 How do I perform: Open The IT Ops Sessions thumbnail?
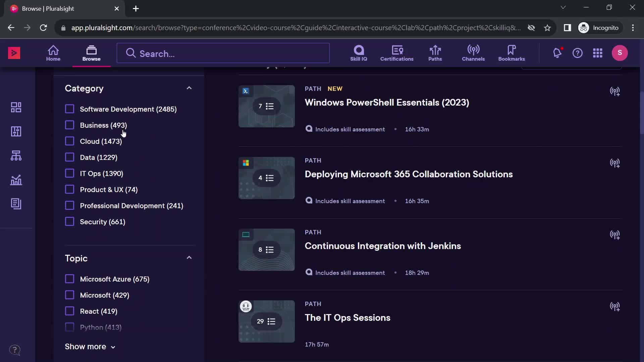(267, 321)
